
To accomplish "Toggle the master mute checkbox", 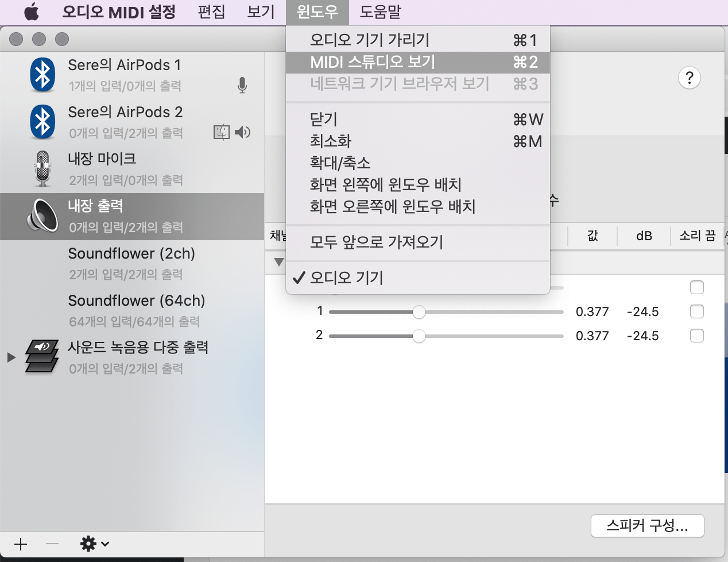I will point(696,287).
